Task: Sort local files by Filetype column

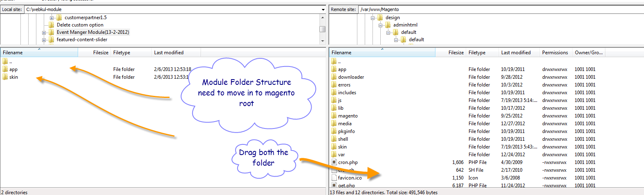Action: tap(131, 53)
